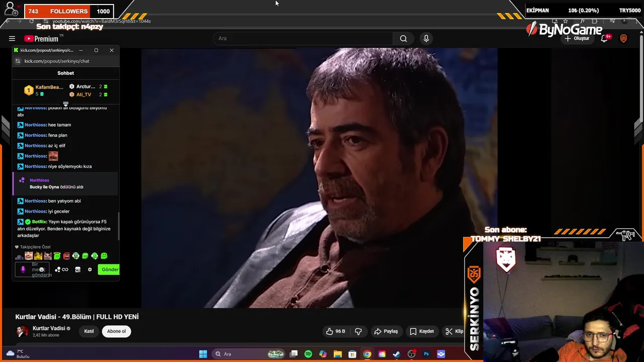Open the Kick chat shop icon
The width and height of the screenshot is (644, 362).
pos(77,269)
